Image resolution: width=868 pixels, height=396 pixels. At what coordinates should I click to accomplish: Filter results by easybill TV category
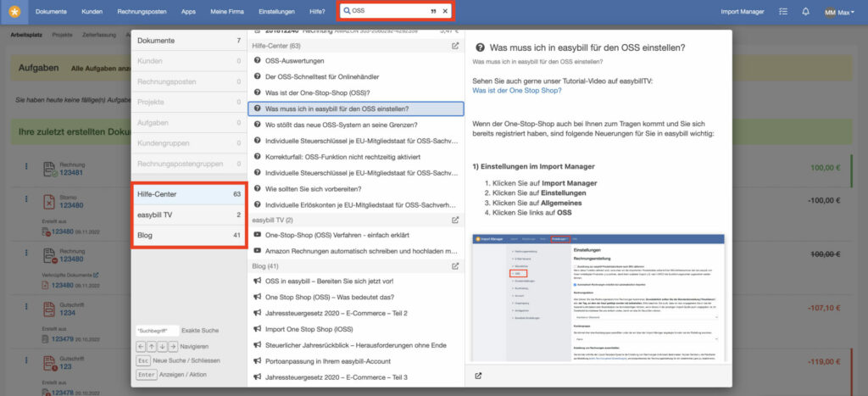189,215
